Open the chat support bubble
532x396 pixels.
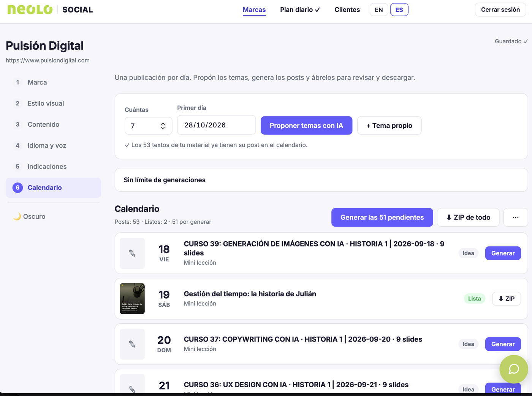tap(513, 369)
